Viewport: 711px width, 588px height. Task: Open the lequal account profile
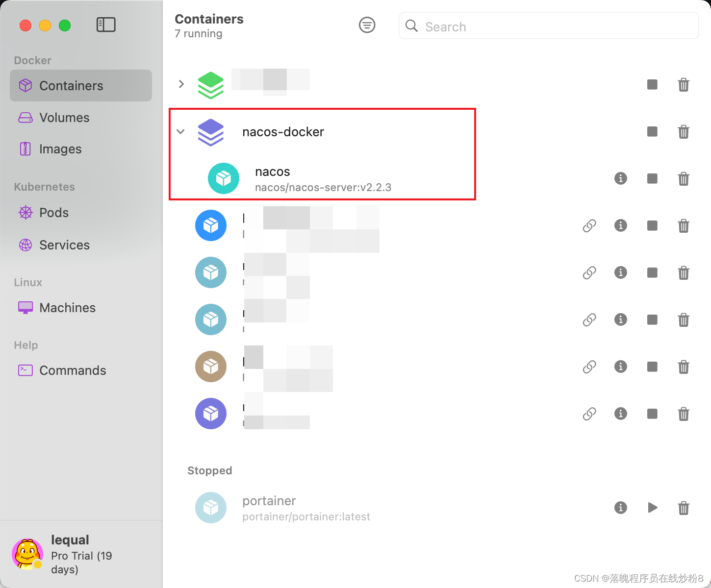coord(81,554)
